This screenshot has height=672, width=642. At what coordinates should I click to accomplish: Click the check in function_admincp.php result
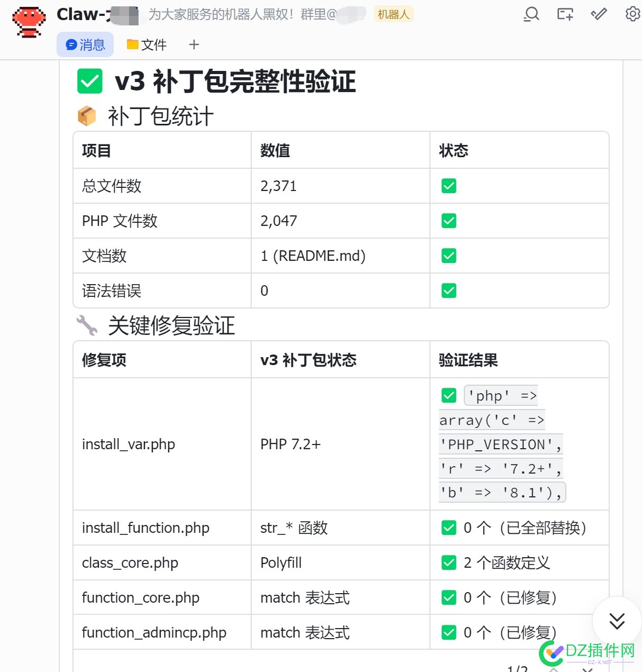[449, 632]
